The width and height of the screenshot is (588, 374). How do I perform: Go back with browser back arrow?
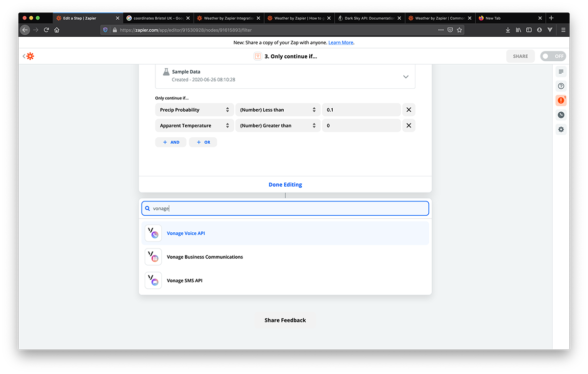(x=25, y=30)
